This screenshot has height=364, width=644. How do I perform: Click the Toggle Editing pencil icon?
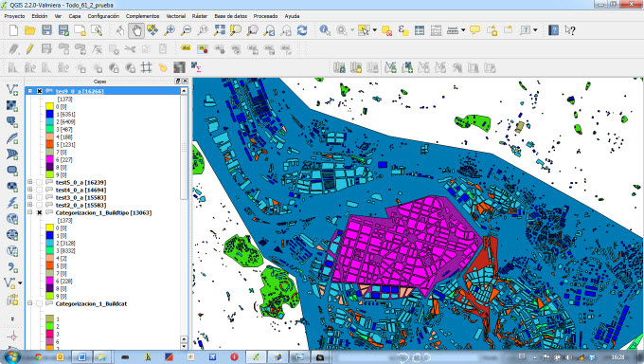[29, 49]
